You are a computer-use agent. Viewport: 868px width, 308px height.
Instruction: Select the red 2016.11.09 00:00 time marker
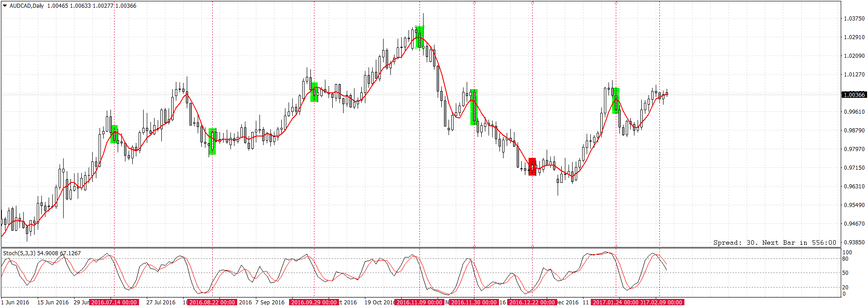[x=419, y=303]
